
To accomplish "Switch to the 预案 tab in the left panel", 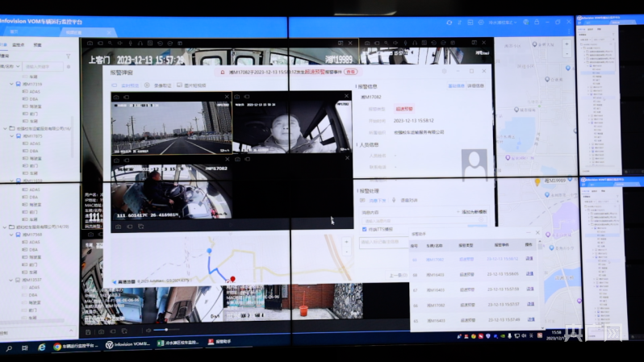I will 37,44.
